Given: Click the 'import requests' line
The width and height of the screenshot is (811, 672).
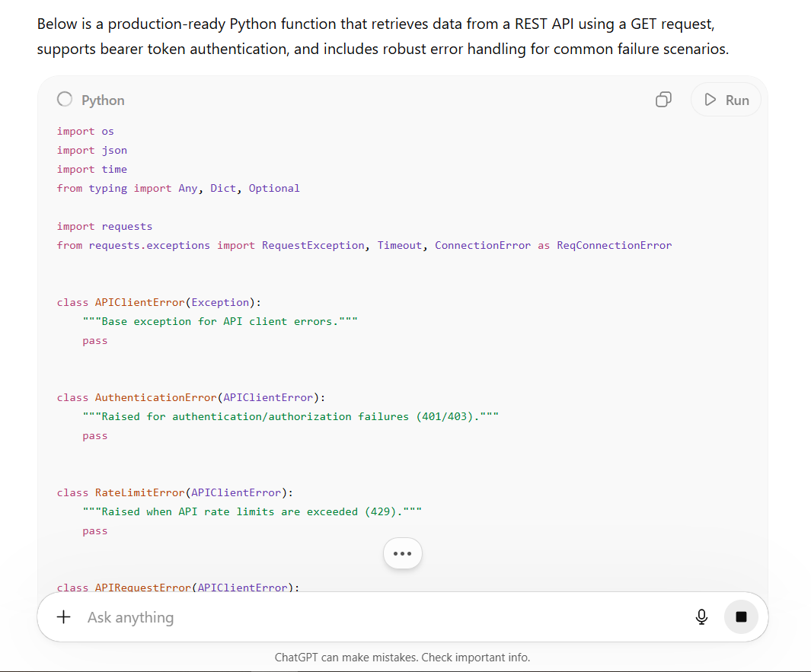Looking at the screenshot, I should pyautogui.click(x=104, y=227).
